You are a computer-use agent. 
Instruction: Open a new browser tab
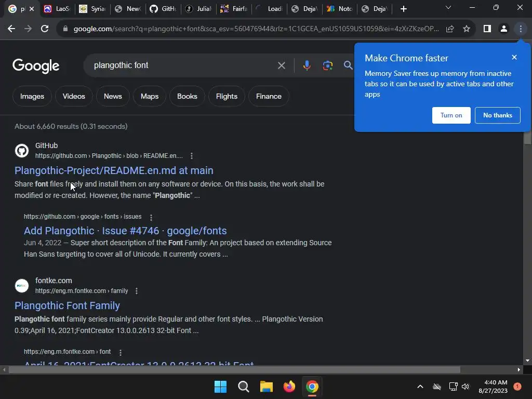[x=403, y=9]
